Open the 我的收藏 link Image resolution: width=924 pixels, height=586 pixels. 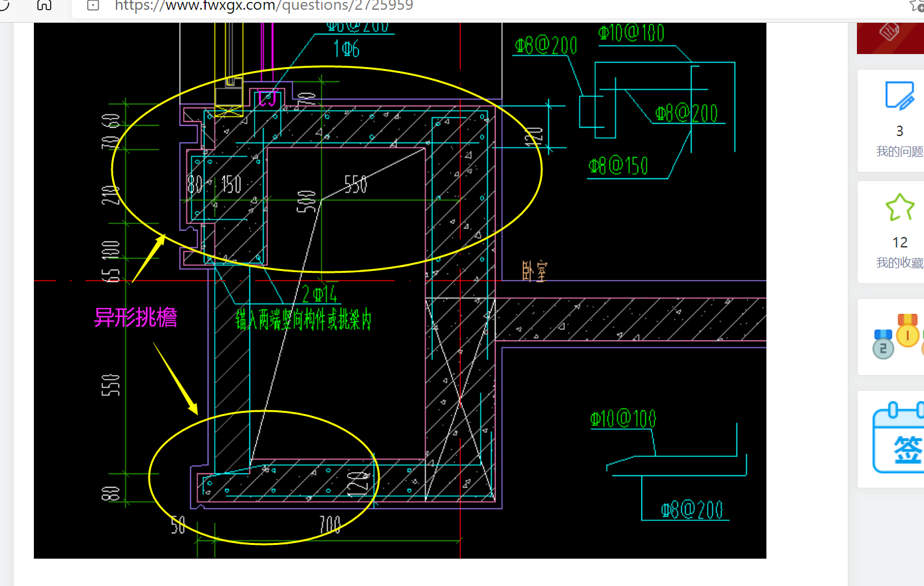click(900, 262)
